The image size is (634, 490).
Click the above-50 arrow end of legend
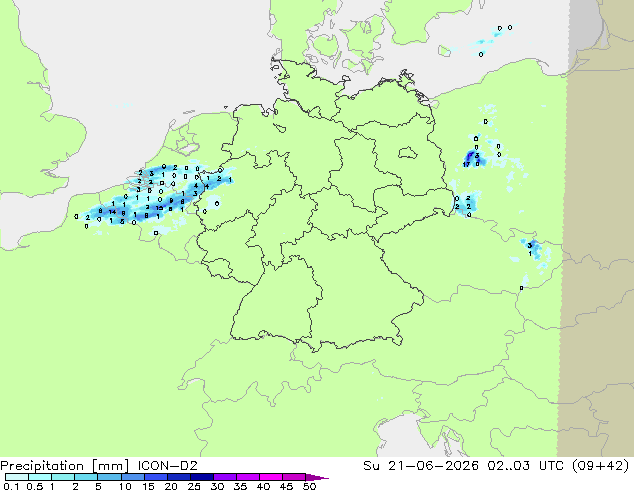[317, 477]
